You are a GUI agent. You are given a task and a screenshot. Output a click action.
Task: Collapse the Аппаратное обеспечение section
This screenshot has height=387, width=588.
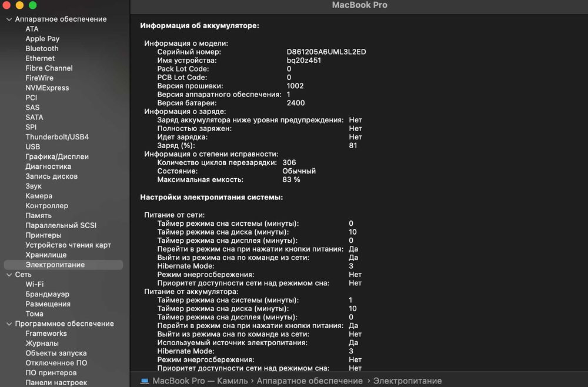[9, 19]
